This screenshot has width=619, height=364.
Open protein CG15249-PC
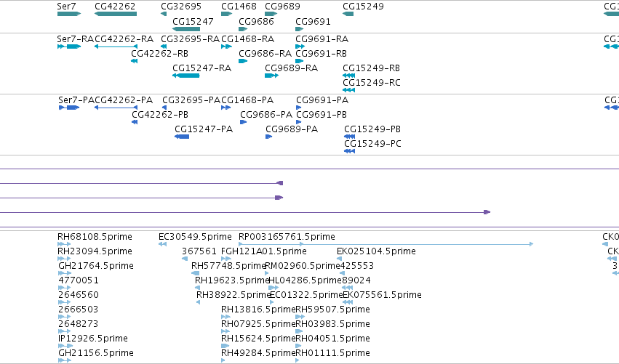point(372,144)
